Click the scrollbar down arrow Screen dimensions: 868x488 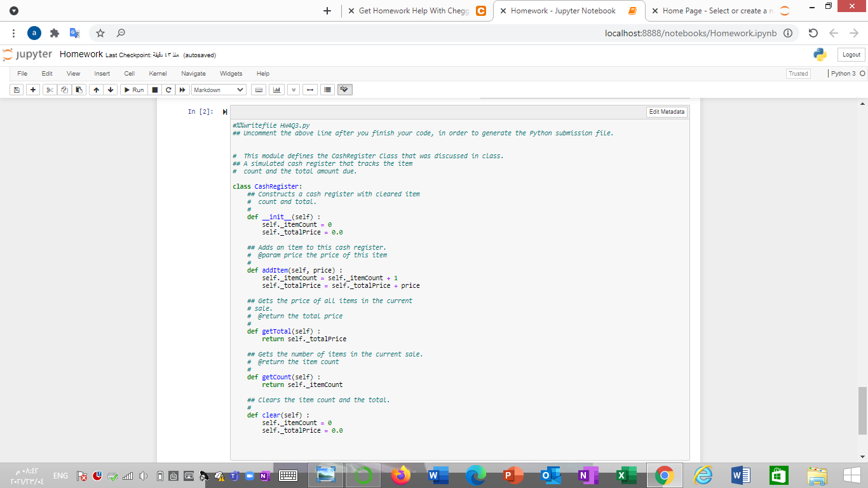click(862, 457)
